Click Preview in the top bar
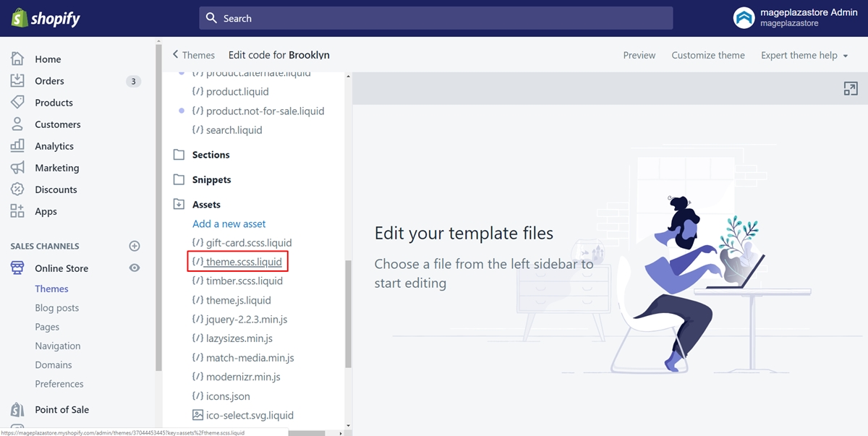Viewport: 868px width, 436px height. coord(639,55)
